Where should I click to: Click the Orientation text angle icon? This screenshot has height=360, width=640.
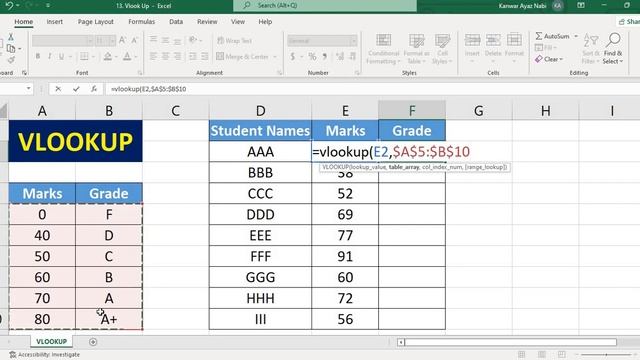tap(193, 40)
